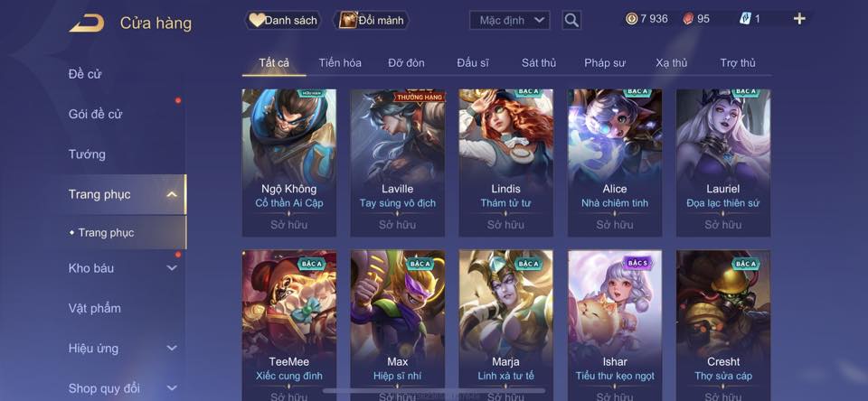Switch to the Sát thủ tab
This screenshot has width=868, height=401.
[539, 63]
